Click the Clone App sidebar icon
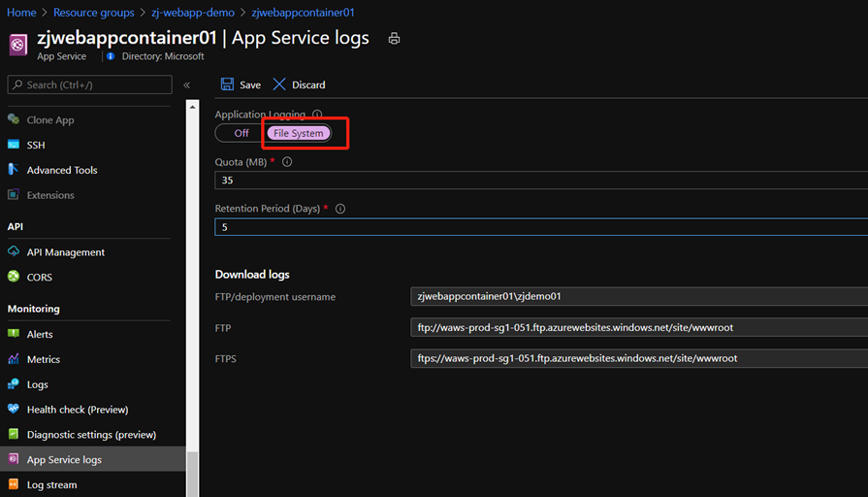The image size is (868, 497). tap(14, 119)
